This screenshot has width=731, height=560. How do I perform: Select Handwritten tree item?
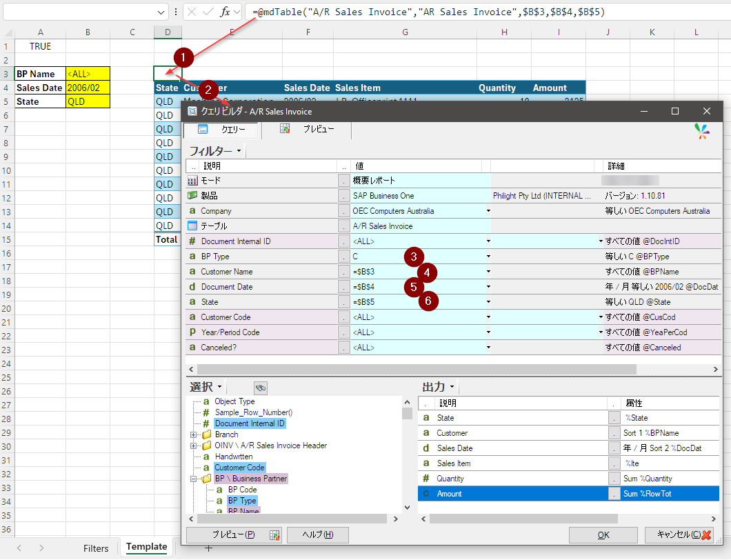pos(234,457)
